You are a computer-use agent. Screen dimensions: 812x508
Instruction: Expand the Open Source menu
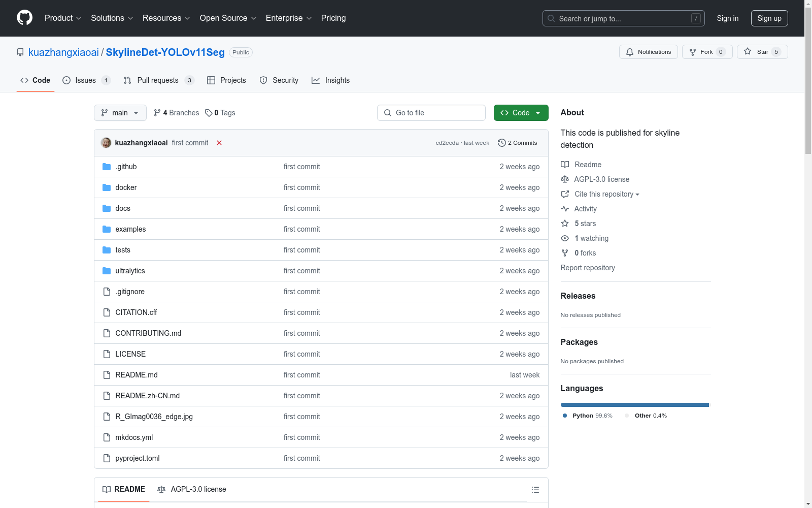coord(228,18)
